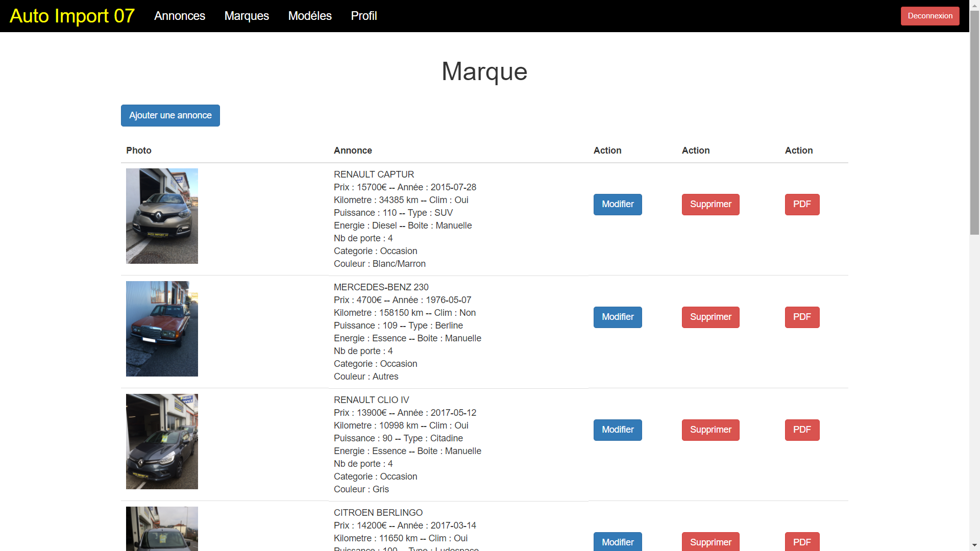The image size is (980, 551).
Task: Select the text Prix : 14200€ -- Année : 2017-03-14
Action: pos(405,525)
